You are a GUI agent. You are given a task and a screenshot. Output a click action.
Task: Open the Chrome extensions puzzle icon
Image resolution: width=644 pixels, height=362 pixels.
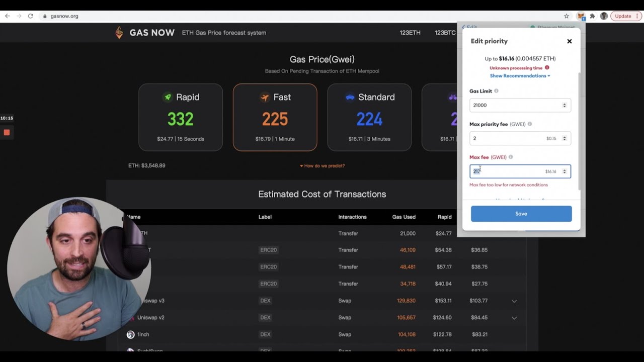(592, 16)
